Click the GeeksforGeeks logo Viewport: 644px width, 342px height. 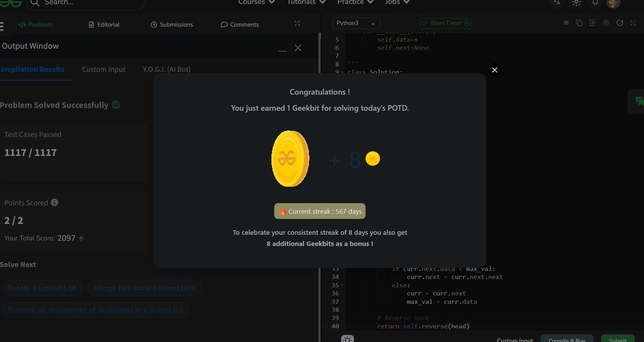[11, 3]
